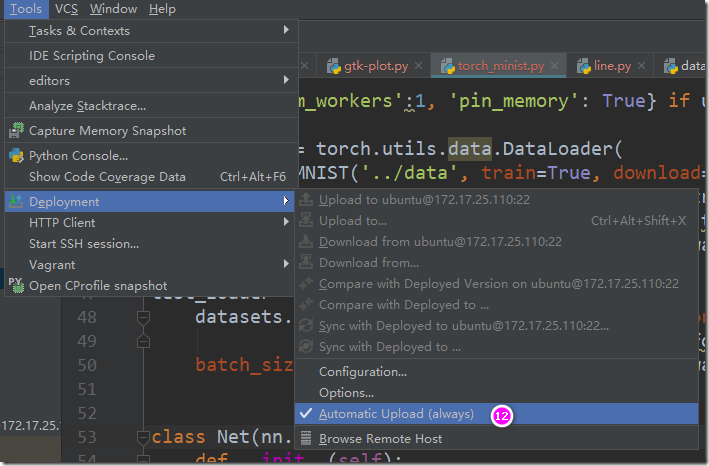Open the VCS menu
Image resolution: width=709 pixels, height=466 pixels.
(x=66, y=9)
